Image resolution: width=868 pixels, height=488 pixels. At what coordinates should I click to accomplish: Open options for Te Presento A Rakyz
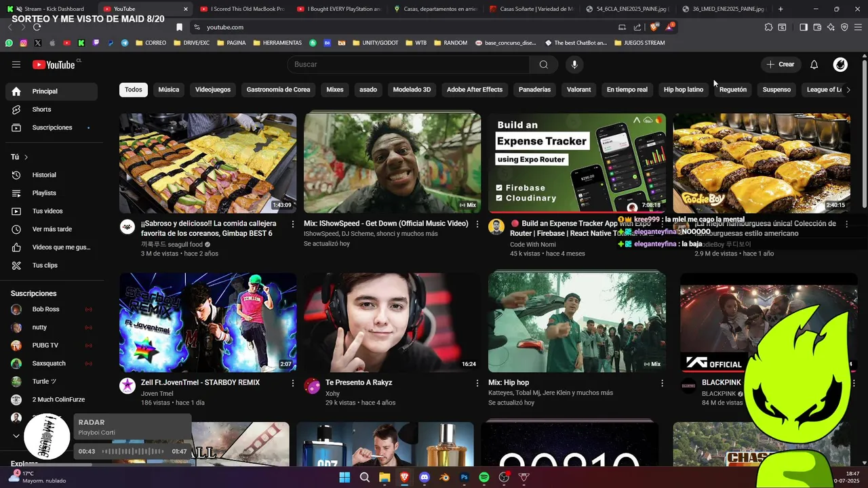(x=477, y=383)
